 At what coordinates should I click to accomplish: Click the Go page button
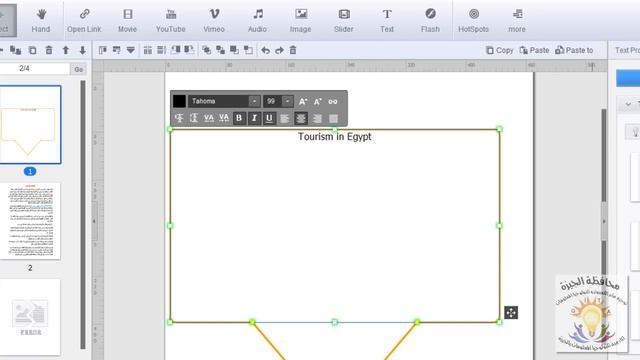coord(78,69)
